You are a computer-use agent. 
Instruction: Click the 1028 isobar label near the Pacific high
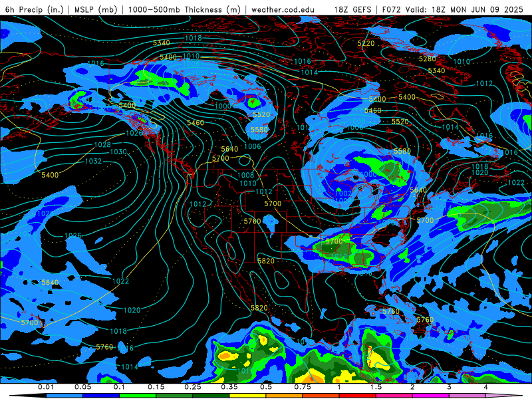click(102, 145)
